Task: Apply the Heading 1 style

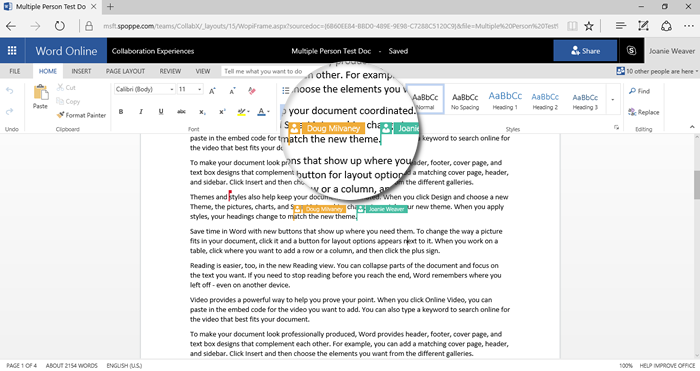Action: point(505,101)
